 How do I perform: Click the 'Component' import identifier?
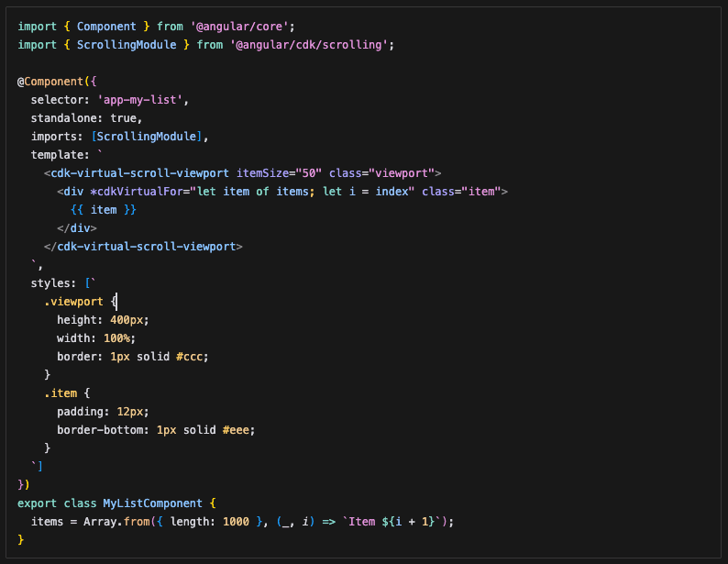[x=106, y=27]
